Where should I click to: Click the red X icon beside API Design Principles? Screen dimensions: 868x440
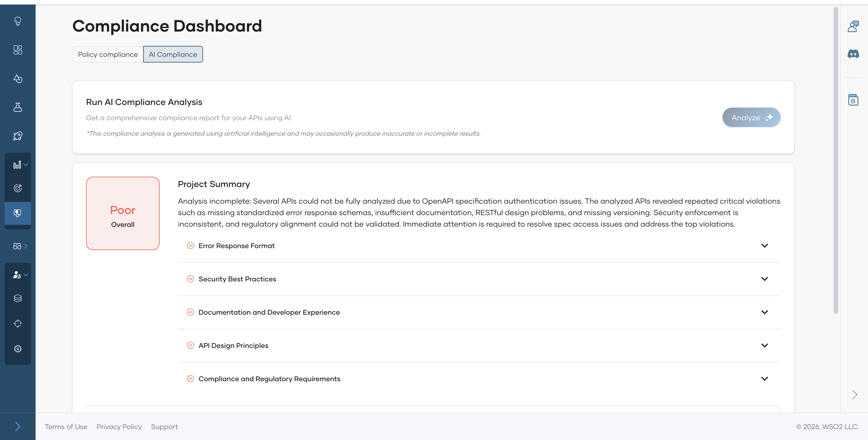(190, 345)
